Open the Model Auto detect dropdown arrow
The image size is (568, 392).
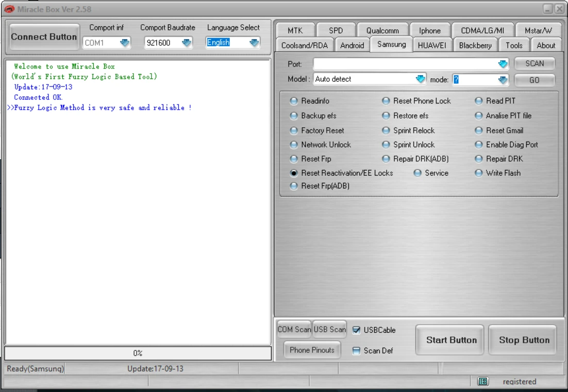(x=420, y=79)
